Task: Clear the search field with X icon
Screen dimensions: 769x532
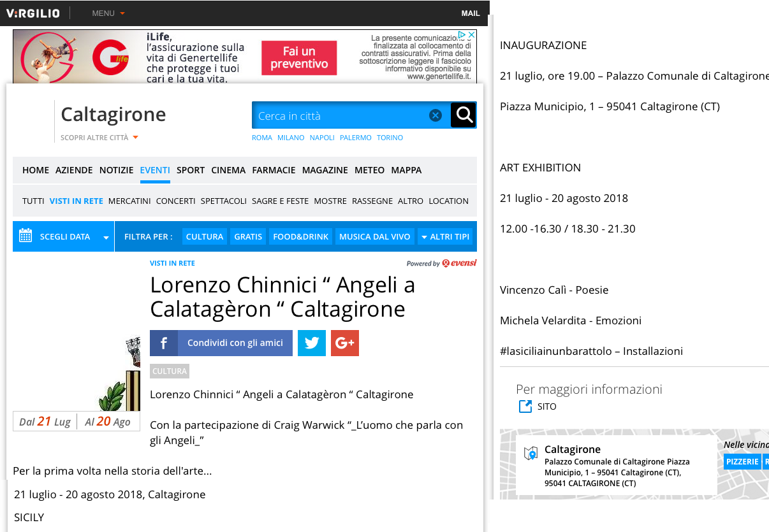Action: [436, 115]
